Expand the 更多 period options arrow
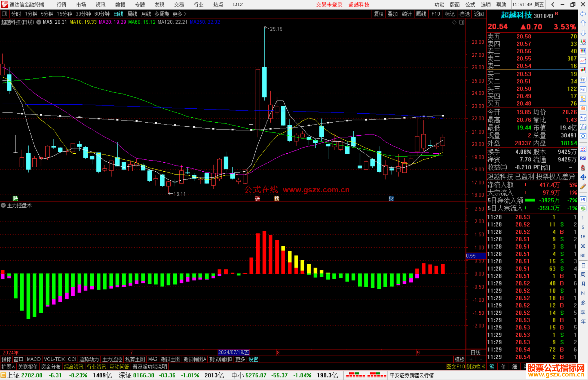The image size is (588, 380). tap(185, 14)
